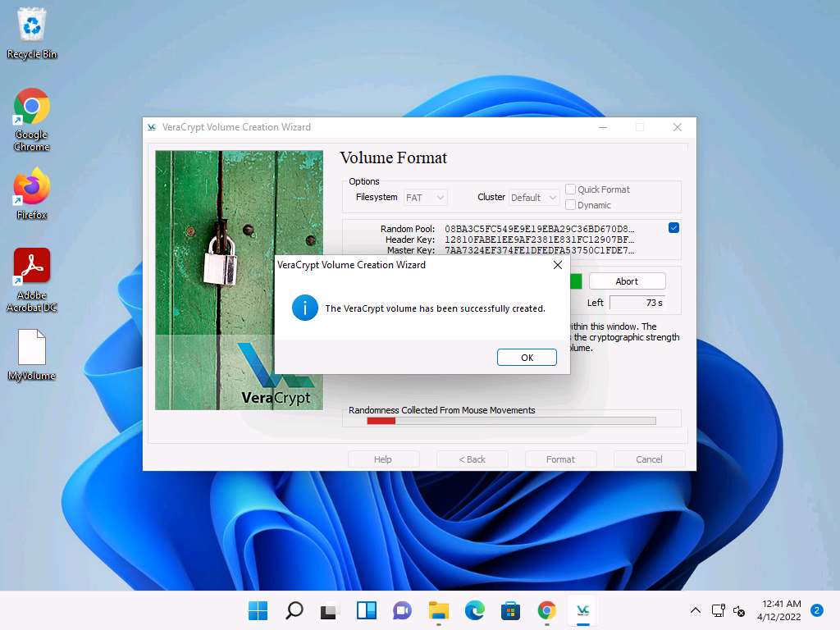Open the Filesystem FAT dropdown
Screen dimensions: 840x630
tap(426, 198)
